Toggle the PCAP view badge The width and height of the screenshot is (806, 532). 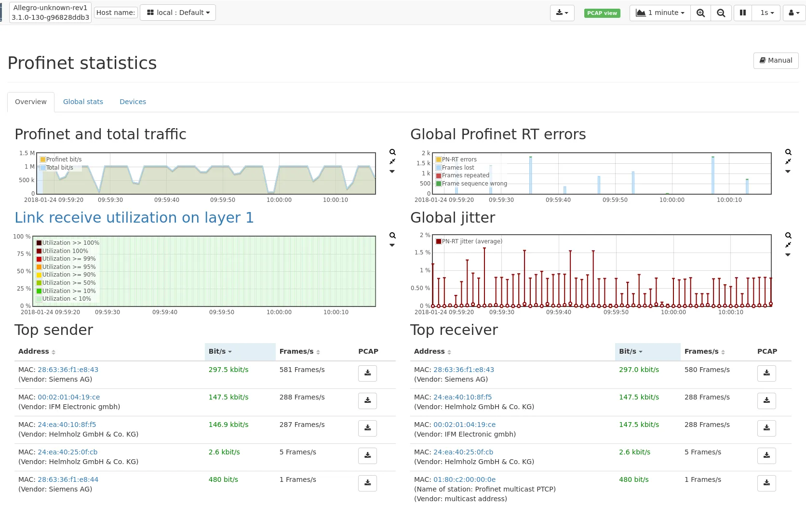pyautogui.click(x=602, y=13)
